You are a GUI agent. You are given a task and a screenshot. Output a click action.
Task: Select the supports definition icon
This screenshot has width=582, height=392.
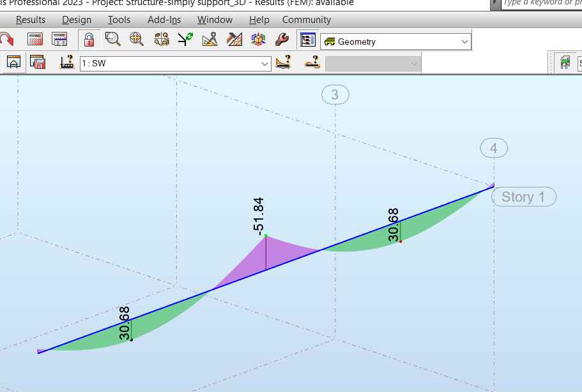coord(67,62)
